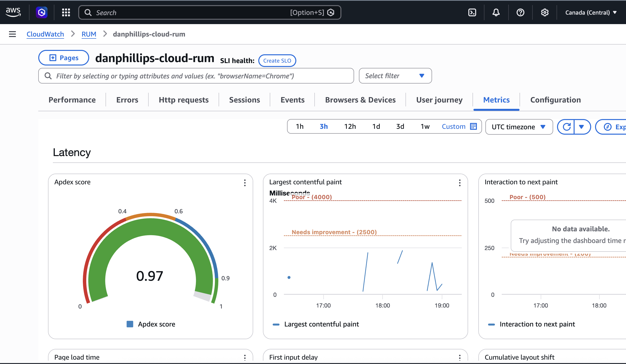626x364 pixels.
Task: Open the Help question mark icon
Action: point(520,12)
